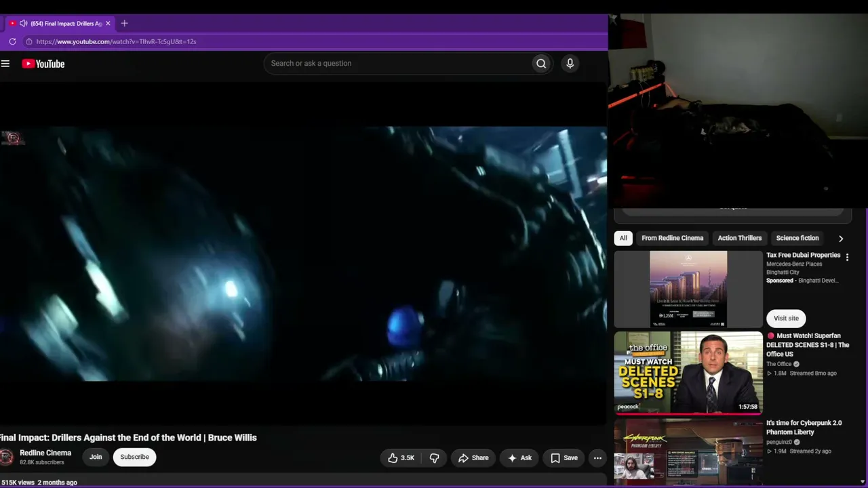The image size is (868, 488).
Task: Open the Redline Cinema channel name link
Action: click(x=45, y=453)
